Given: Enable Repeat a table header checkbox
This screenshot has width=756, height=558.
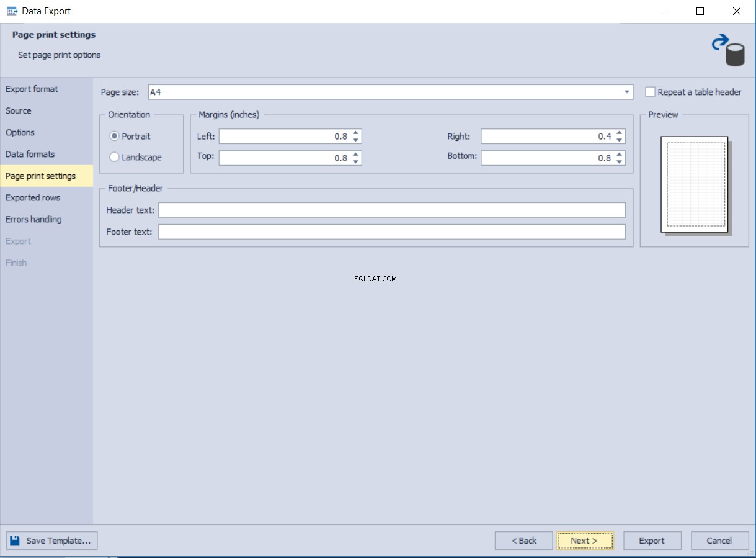Looking at the screenshot, I should pos(650,92).
